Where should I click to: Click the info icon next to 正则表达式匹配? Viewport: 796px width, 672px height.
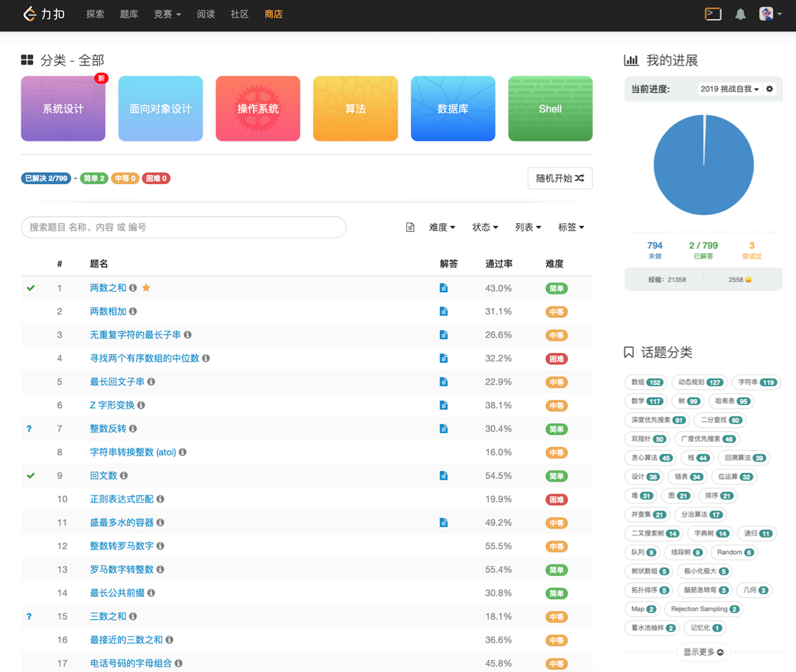tap(160, 499)
